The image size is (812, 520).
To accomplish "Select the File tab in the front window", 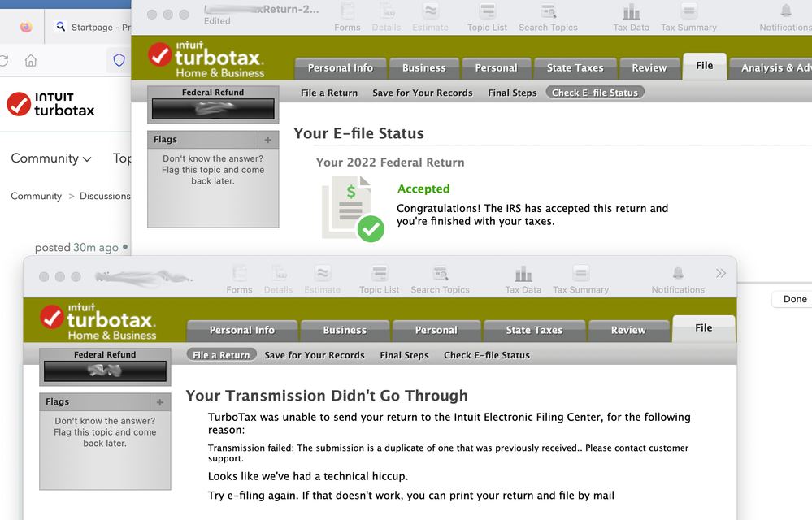I will (704, 328).
